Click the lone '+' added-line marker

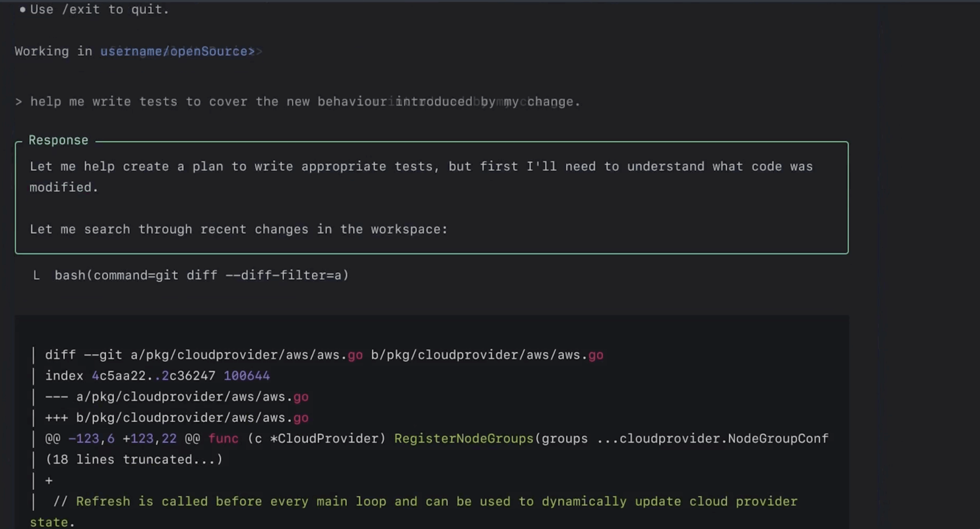49,480
